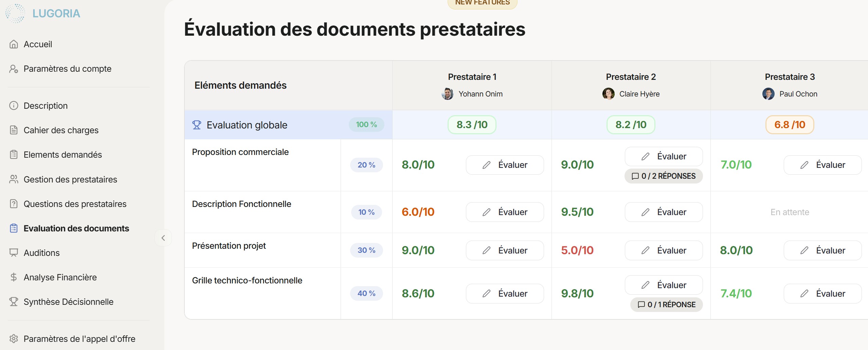Click the Evaluation des documents sidebar icon
The image size is (868, 350).
pos(14,228)
